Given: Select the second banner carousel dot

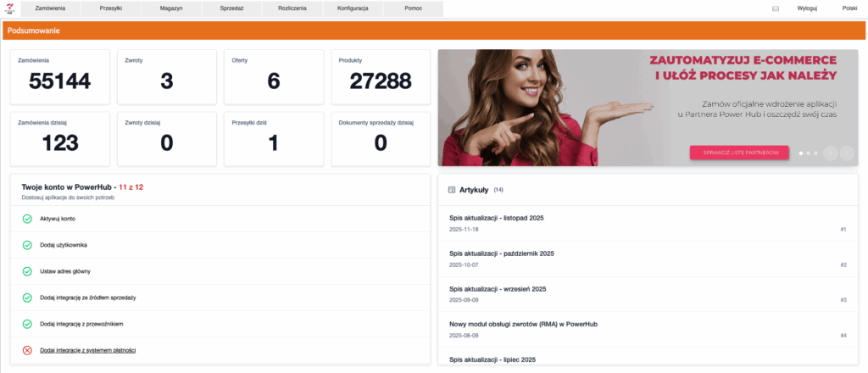Looking at the screenshot, I should [808, 153].
